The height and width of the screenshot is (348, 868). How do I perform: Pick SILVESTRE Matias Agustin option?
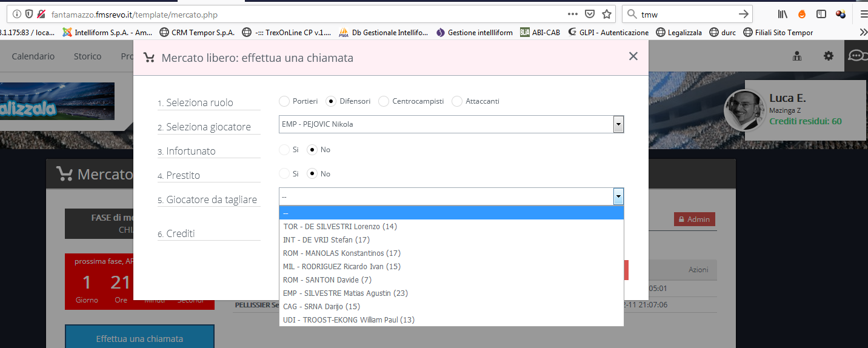point(345,293)
